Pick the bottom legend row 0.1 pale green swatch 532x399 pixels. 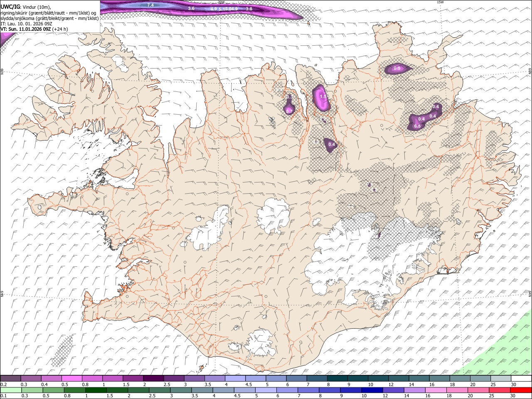pos(11,390)
